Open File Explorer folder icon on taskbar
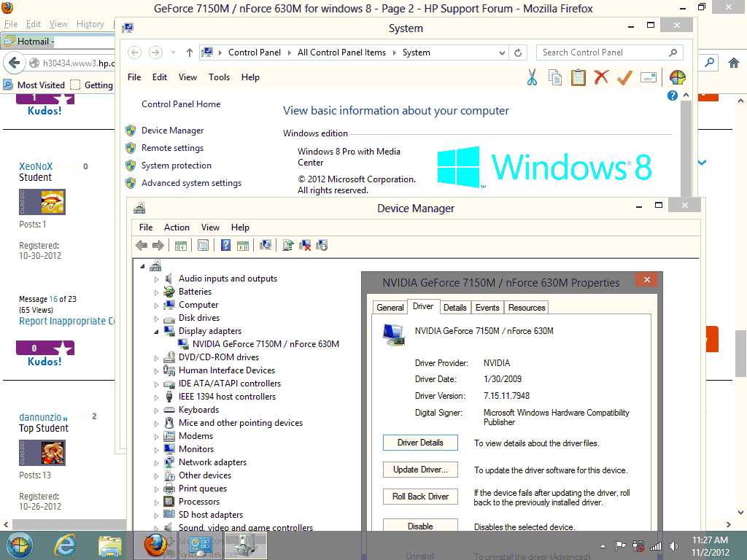The height and width of the screenshot is (560, 747). point(109,545)
